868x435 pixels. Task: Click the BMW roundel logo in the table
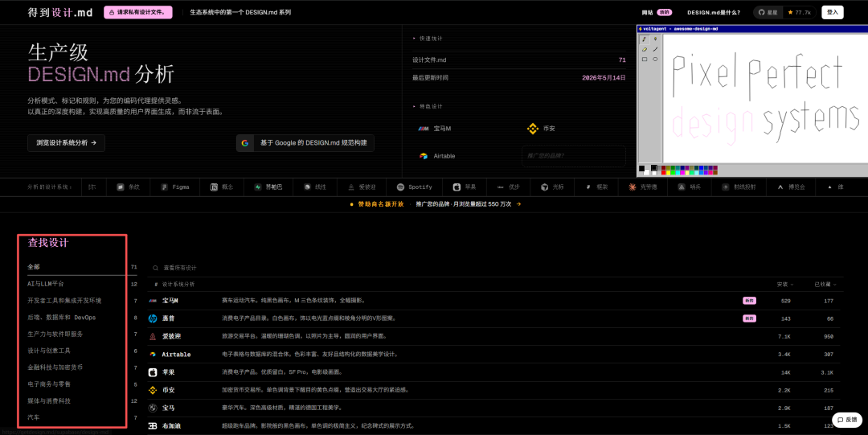click(x=153, y=408)
